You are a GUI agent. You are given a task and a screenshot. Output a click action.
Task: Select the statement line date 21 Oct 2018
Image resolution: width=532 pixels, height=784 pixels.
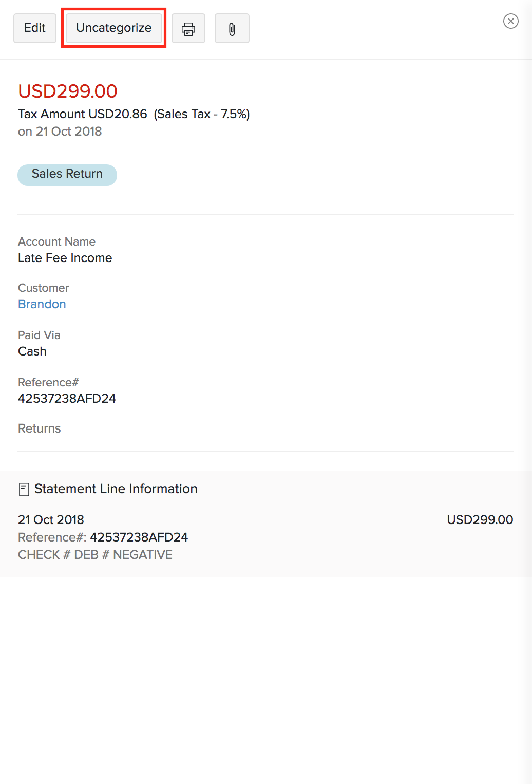51,520
